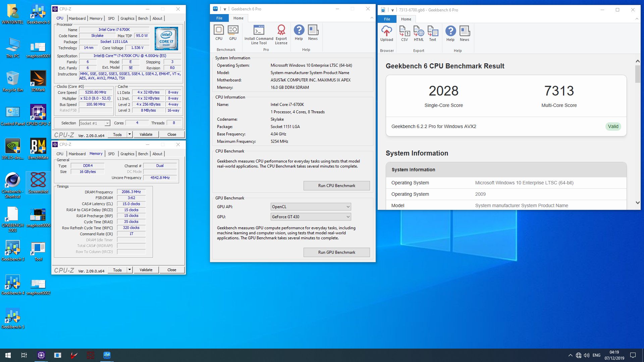Open the BenchMate desktop shortcut
The image size is (644, 362).
coord(38,149)
